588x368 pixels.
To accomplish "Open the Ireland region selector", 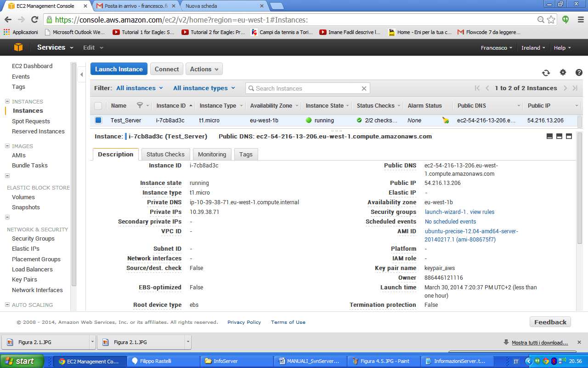I will point(533,48).
